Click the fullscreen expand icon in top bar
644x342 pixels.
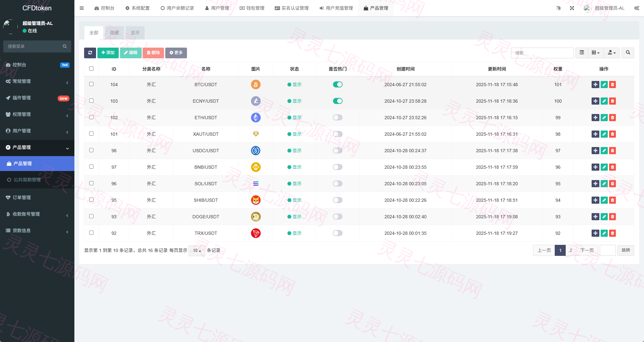(572, 8)
